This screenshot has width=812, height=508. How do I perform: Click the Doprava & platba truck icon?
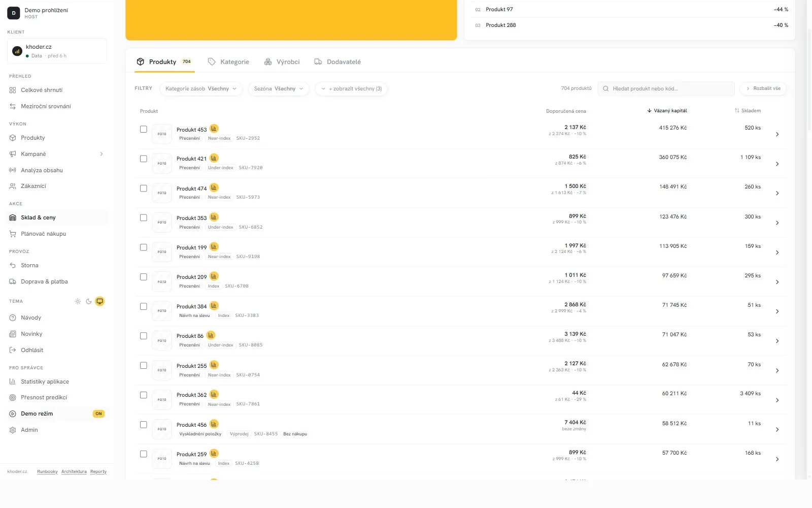click(x=13, y=281)
